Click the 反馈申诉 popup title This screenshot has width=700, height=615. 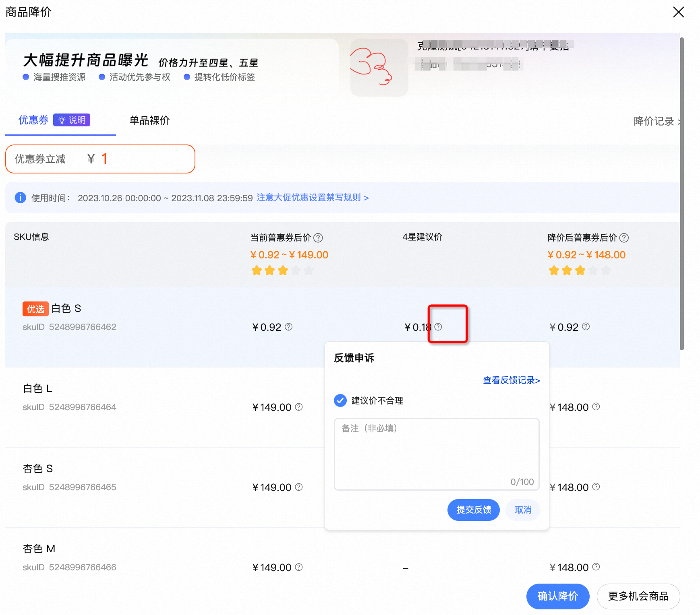pyautogui.click(x=354, y=358)
